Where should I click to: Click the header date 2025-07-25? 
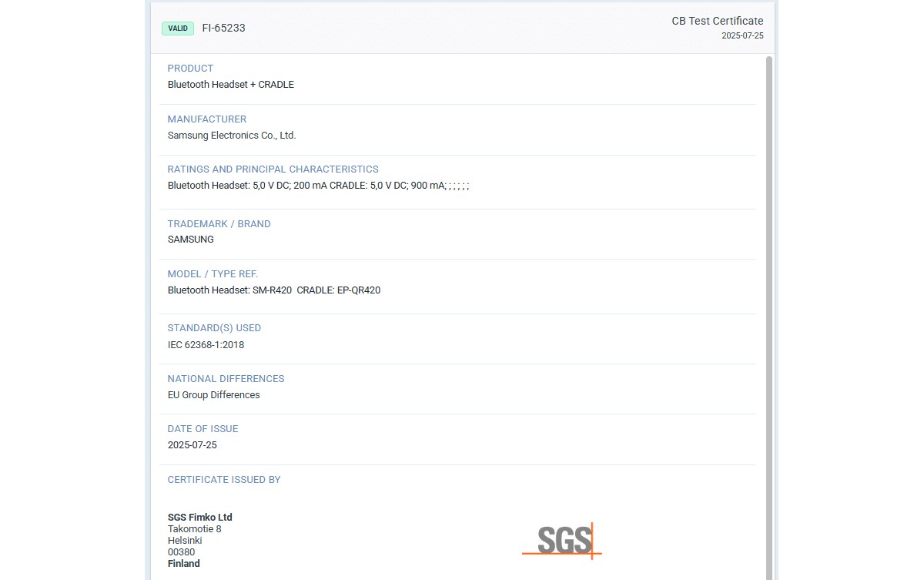point(742,36)
